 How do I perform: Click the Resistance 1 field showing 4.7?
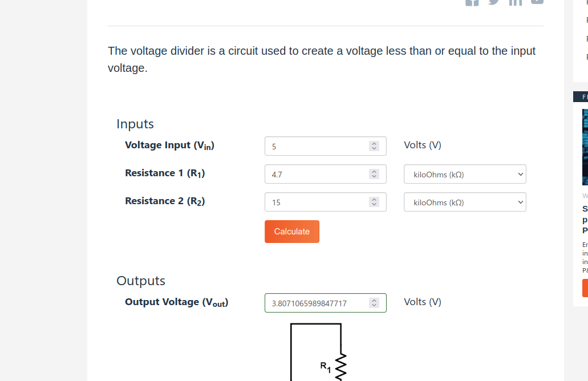tap(317, 175)
